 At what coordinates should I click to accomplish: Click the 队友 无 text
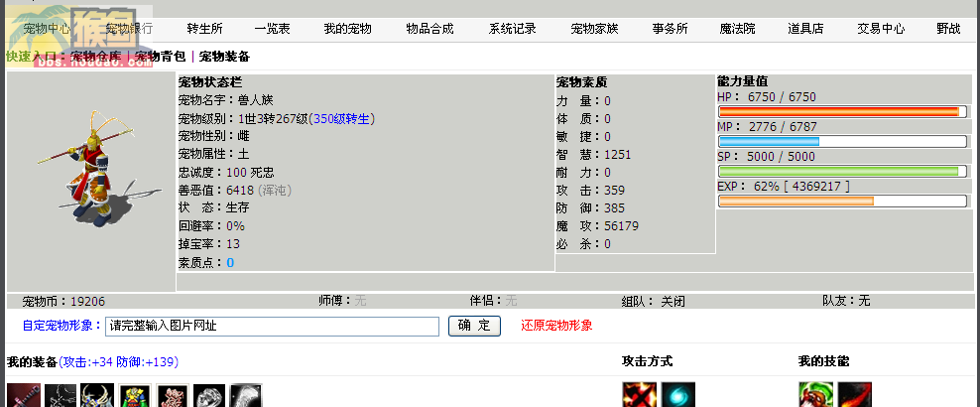pyautogui.click(x=846, y=302)
